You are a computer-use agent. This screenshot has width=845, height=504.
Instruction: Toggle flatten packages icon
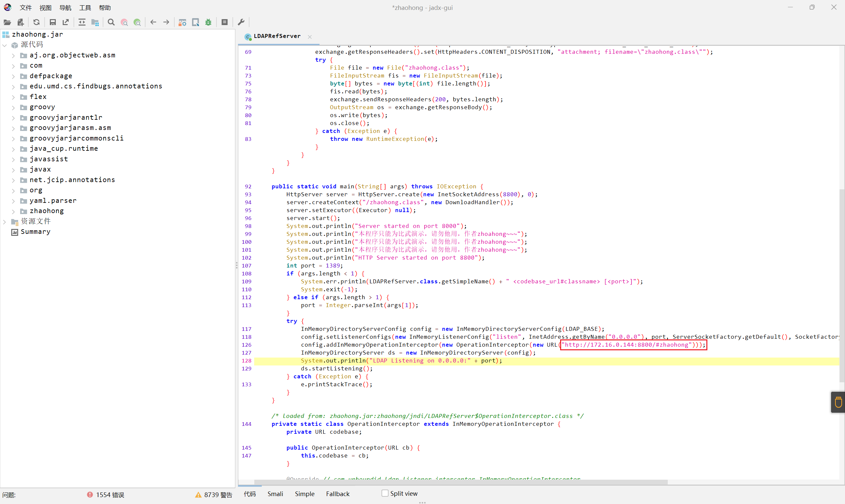(95, 22)
